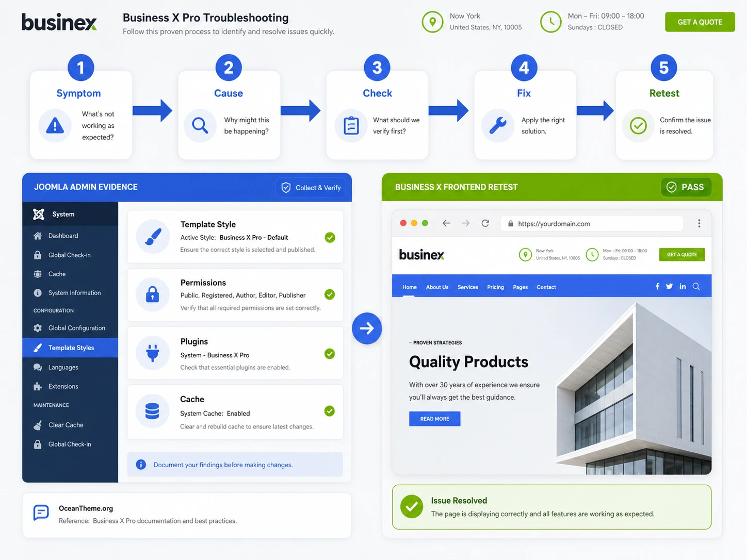Toggle the Permissions green check

(330, 294)
